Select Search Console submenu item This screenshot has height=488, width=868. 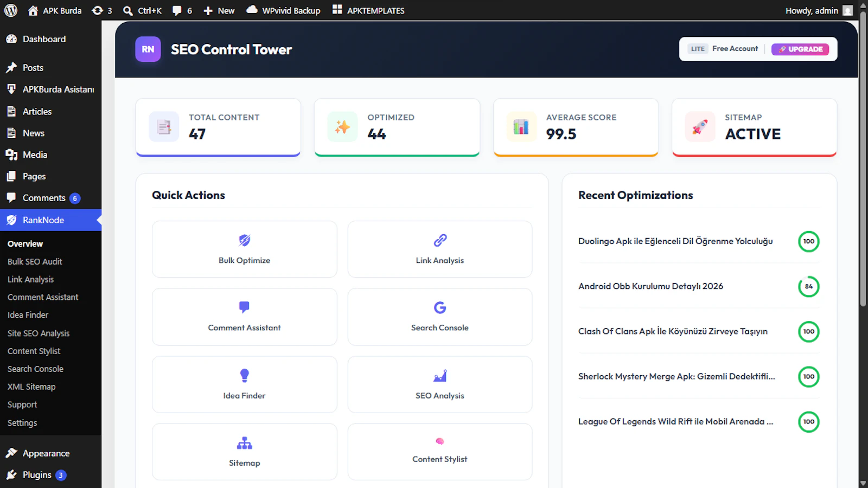click(x=35, y=369)
